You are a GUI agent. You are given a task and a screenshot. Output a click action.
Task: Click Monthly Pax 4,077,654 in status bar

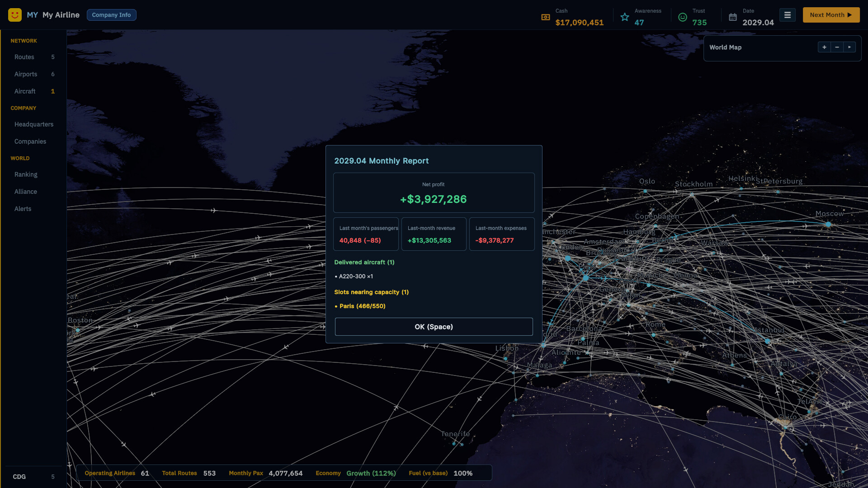(x=265, y=473)
